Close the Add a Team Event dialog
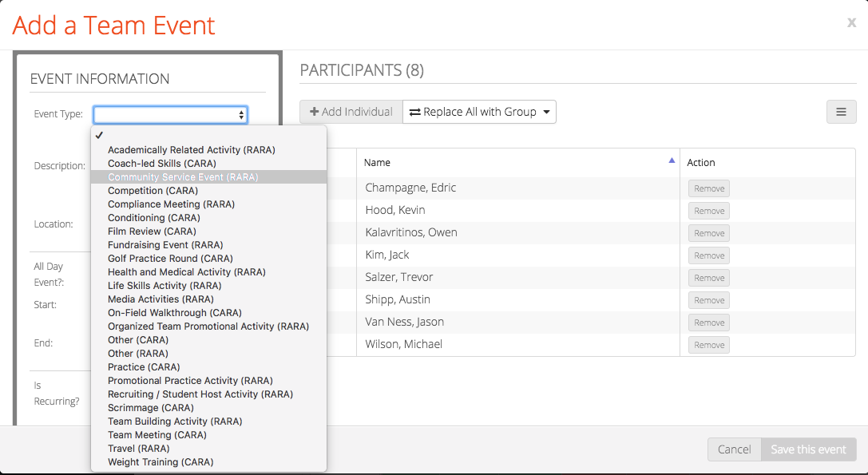 (851, 22)
